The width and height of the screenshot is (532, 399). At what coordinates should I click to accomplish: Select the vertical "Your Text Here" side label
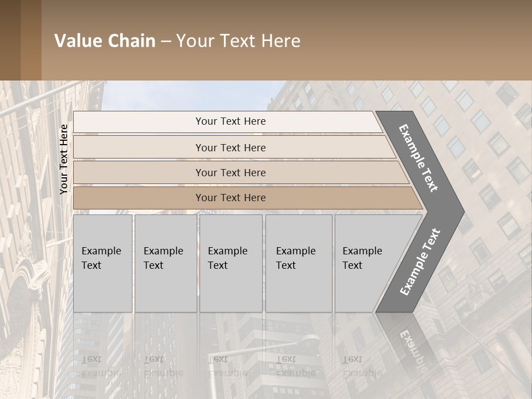[64, 159]
